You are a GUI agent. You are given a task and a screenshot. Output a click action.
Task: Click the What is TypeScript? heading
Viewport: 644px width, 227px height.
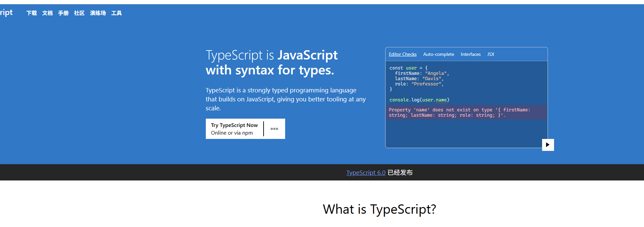coord(379,209)
